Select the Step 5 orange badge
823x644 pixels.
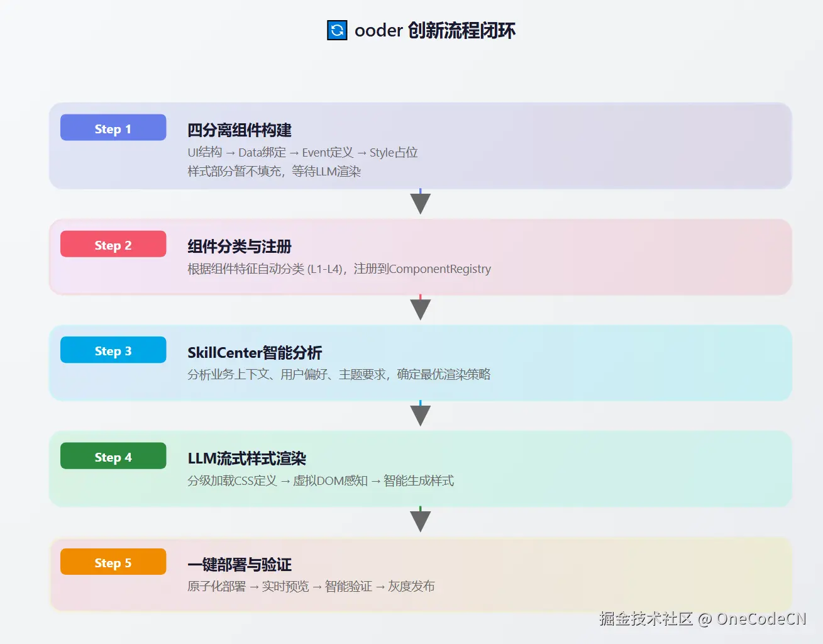pyautogui.click(x=113, y=562)
